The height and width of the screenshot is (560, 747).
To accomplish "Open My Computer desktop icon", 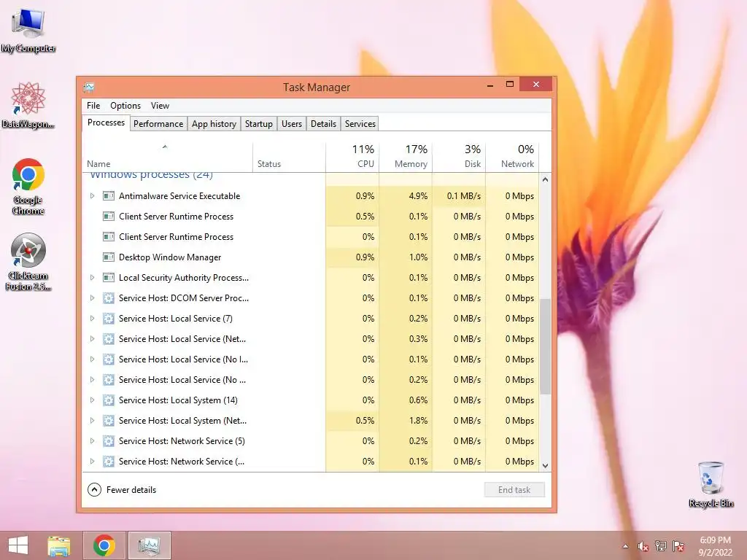I will pos(28,31).
